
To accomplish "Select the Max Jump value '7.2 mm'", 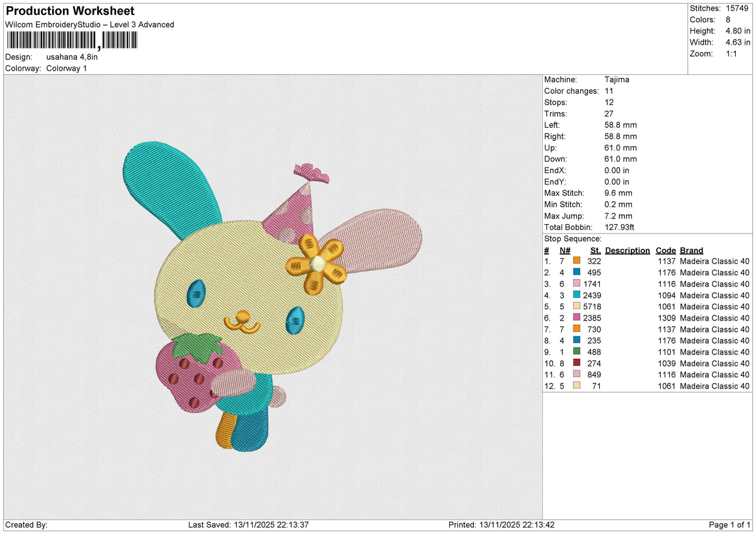I will 618,216.
